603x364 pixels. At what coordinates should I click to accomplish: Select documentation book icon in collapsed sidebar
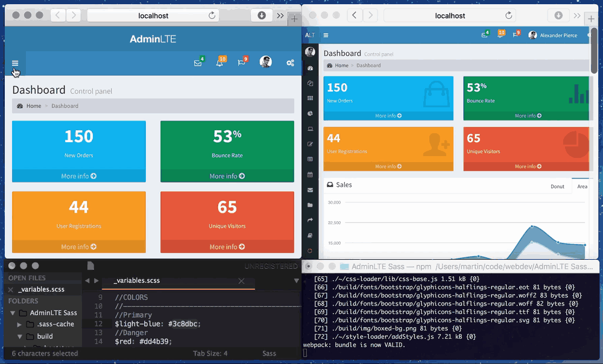click(x=310, y=235)
